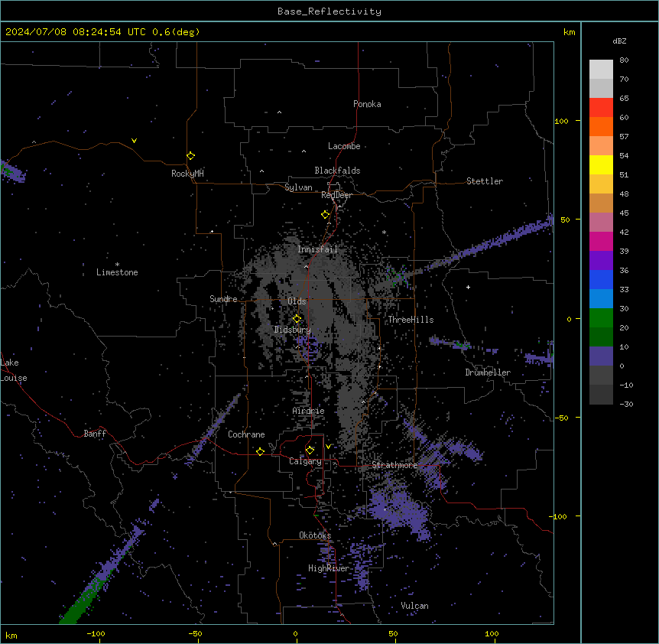Screen dimensions: 659x644
Task: Select the blue 33-36 dBZ legend swatch
Action: [x=601, y=279]
